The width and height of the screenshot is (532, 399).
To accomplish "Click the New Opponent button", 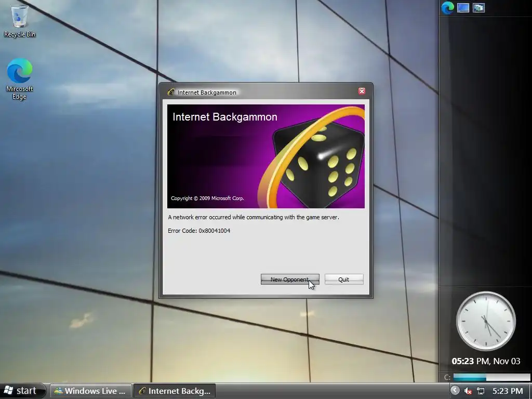I will click(290, 279).
